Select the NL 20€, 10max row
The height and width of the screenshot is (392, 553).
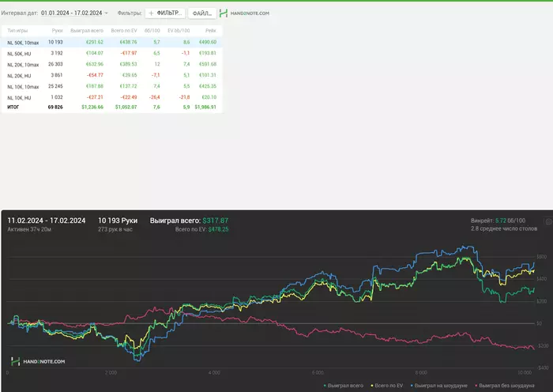[112, 64]
